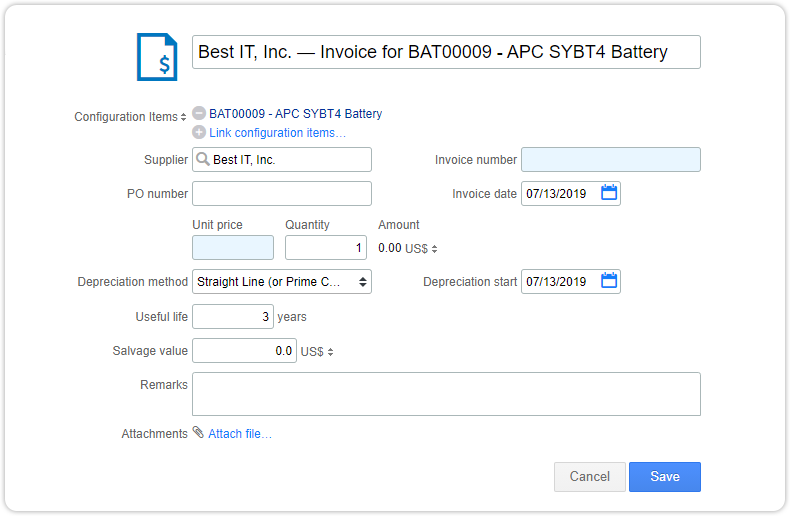Click Link configuration items link
The width and height of the screenshot is (790, 516).
pos(277,133)
